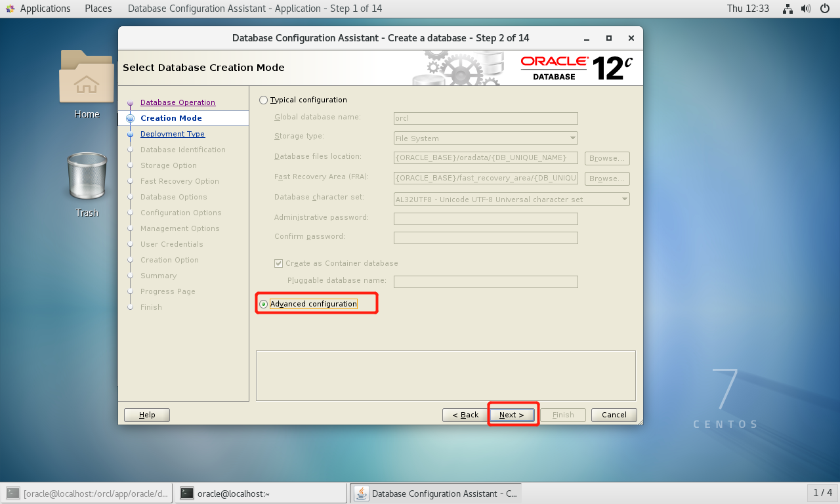840x504 pixels.
Task: Click the network status tray icon
Action: (x=788, y=9)
